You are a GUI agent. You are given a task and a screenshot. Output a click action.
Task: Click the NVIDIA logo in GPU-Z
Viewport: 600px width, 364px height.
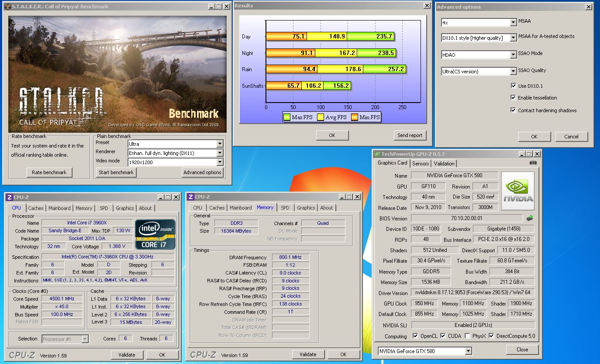click(x=517, y=191)
